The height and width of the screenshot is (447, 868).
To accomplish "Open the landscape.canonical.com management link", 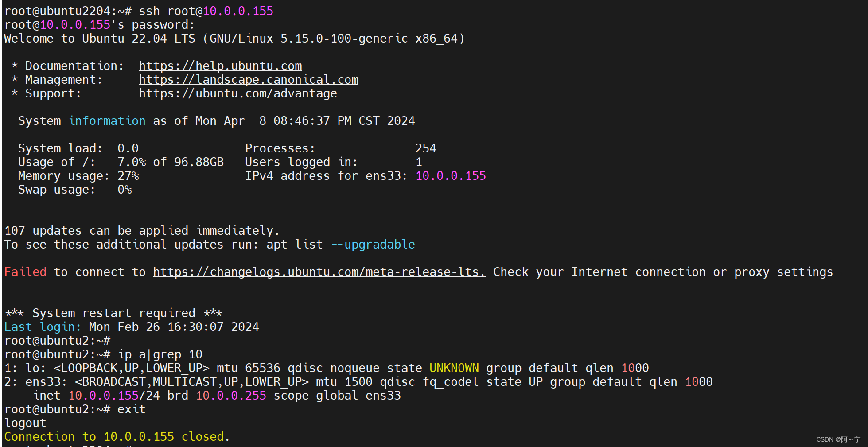I will point(248,80).
